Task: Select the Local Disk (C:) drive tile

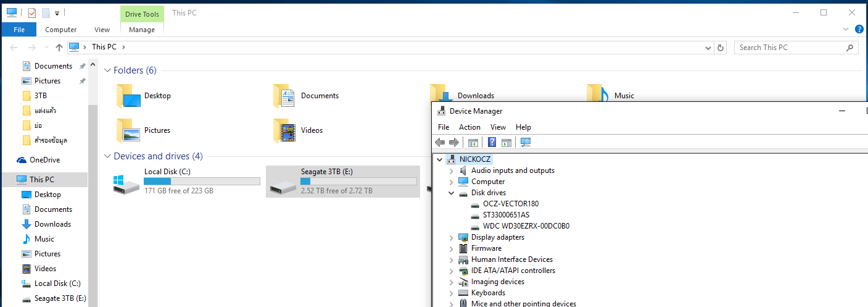Action: (186, 182)
